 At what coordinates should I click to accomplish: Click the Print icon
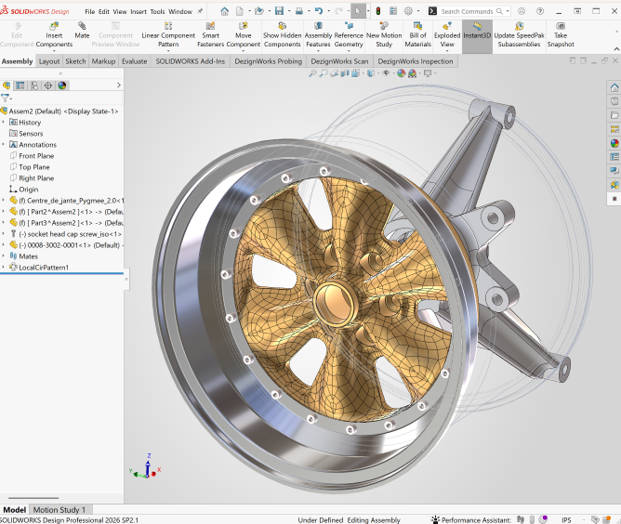(299, 11)
